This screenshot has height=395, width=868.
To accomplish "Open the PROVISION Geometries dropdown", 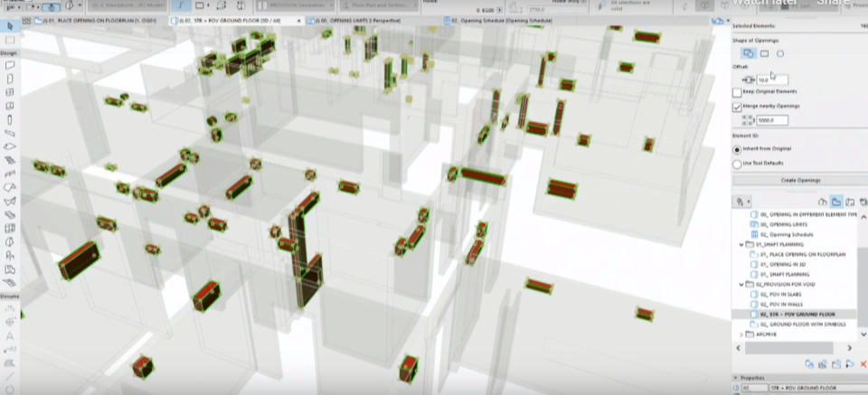I will (x=295, y=6).
